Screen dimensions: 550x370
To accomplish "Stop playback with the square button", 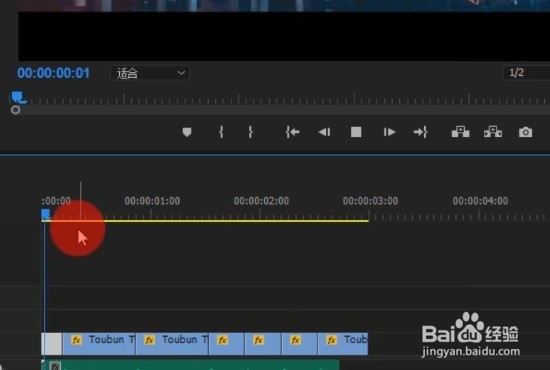I will 356,132.
